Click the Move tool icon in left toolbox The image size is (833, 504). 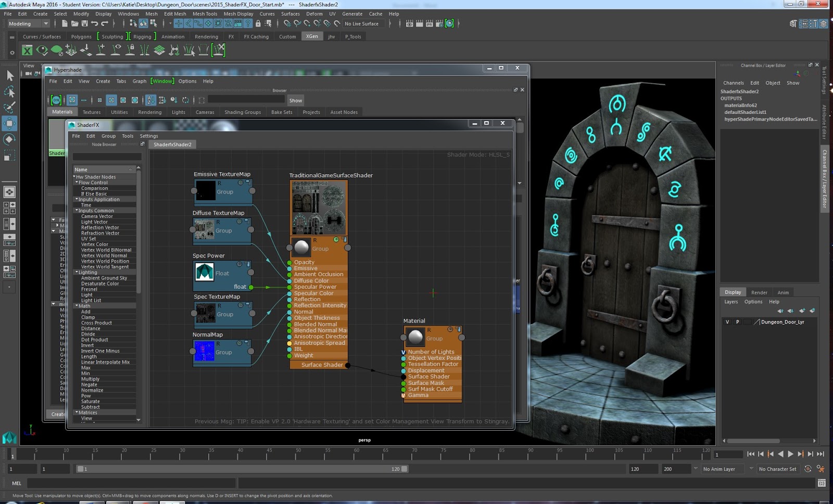9,123
